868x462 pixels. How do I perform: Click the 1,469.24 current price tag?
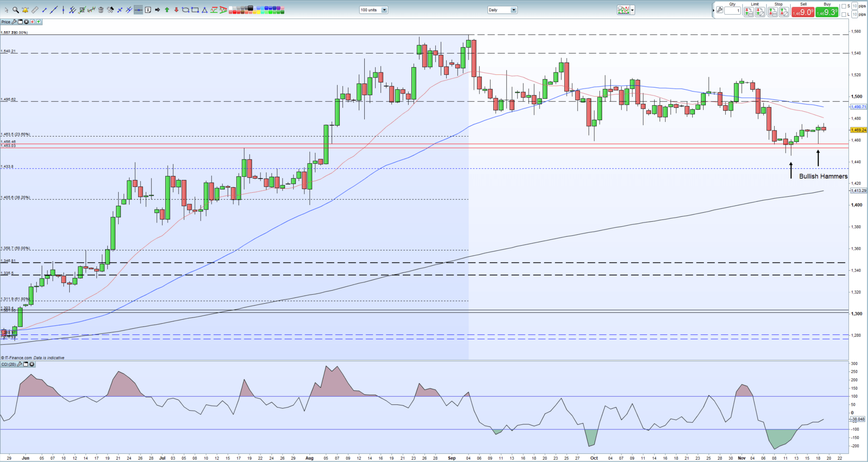[x=858, y=130]
